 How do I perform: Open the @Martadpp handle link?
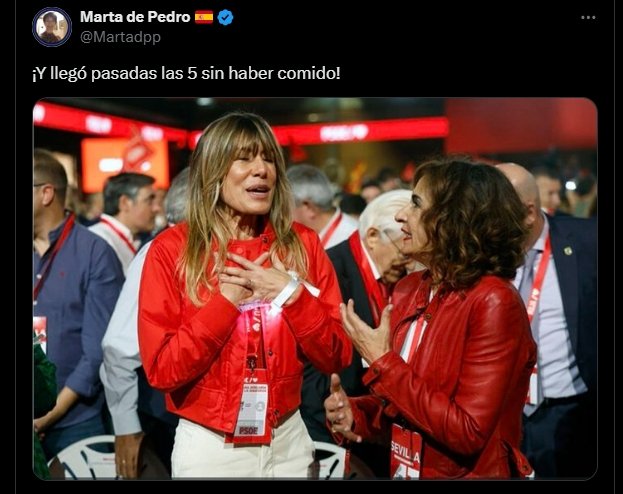(120, 37)
